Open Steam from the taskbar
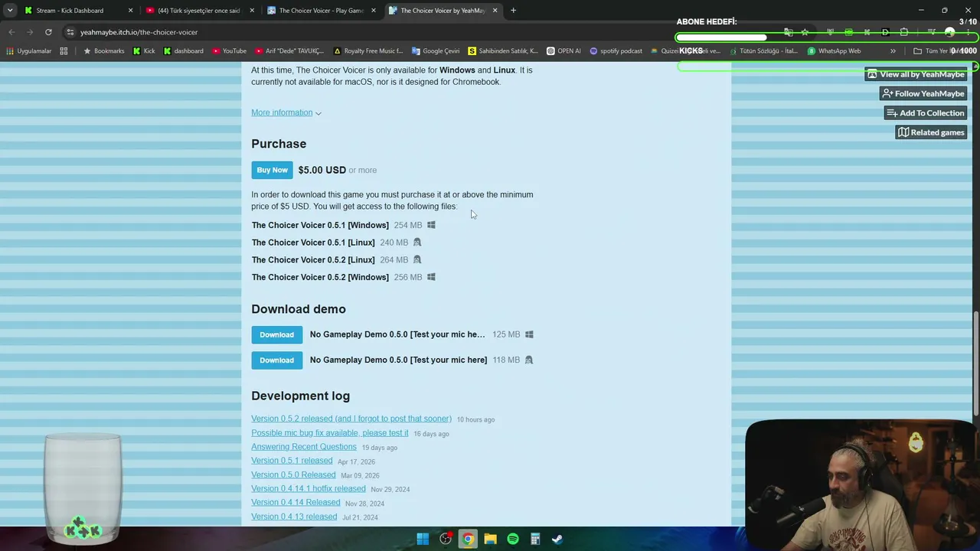This screenshot has height=551, width=980. [x=557, y=539]
